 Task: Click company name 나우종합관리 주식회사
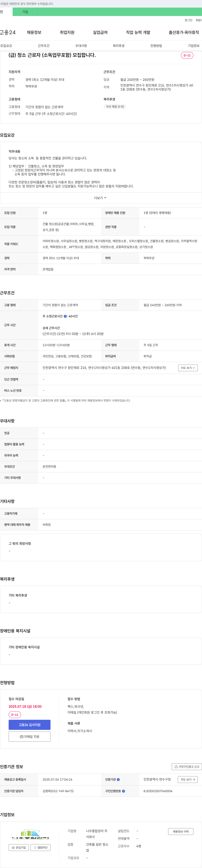(97, 834)
